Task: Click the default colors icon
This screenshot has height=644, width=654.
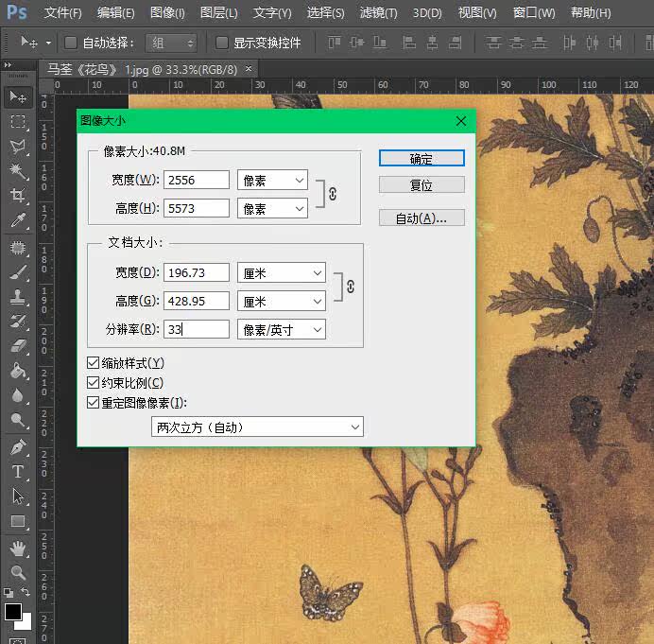Action: [9, 592]
